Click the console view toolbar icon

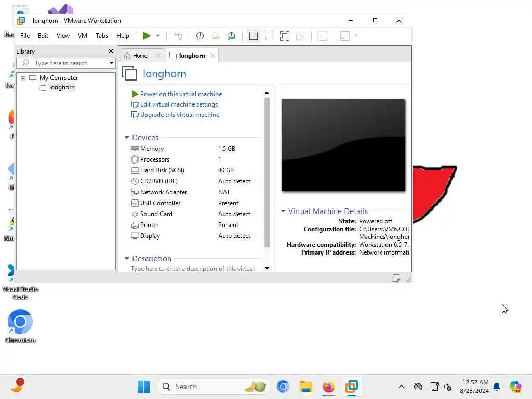(x=323, y=36)
